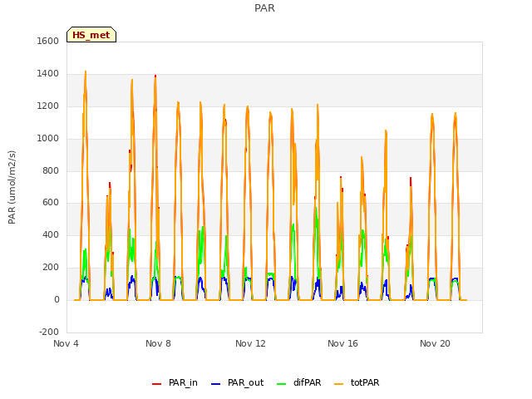Click the 1400 y-axis tick label
Screen dimensions: 532x399
pyautogui.click(x=48, y=74)
